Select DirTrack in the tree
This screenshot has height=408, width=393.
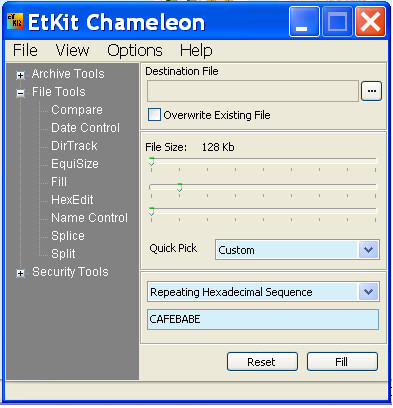pyautogui.click(x=74, y=146)
